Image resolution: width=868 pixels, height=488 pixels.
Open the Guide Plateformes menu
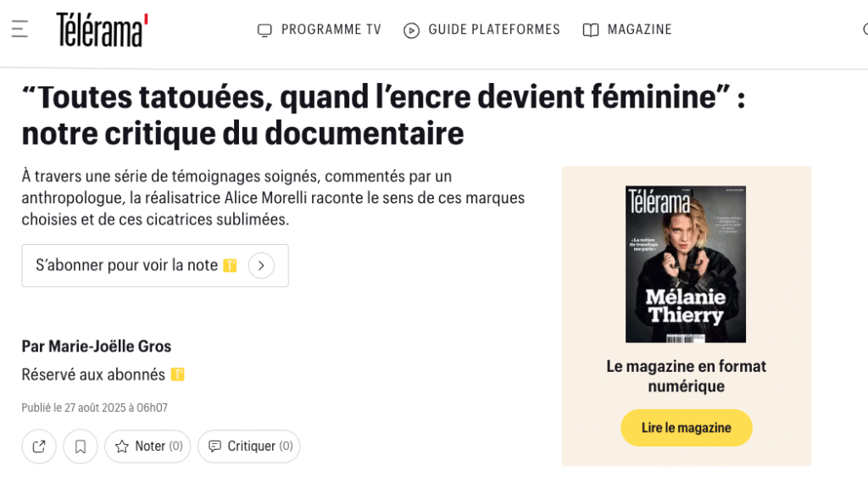(494, 30)
